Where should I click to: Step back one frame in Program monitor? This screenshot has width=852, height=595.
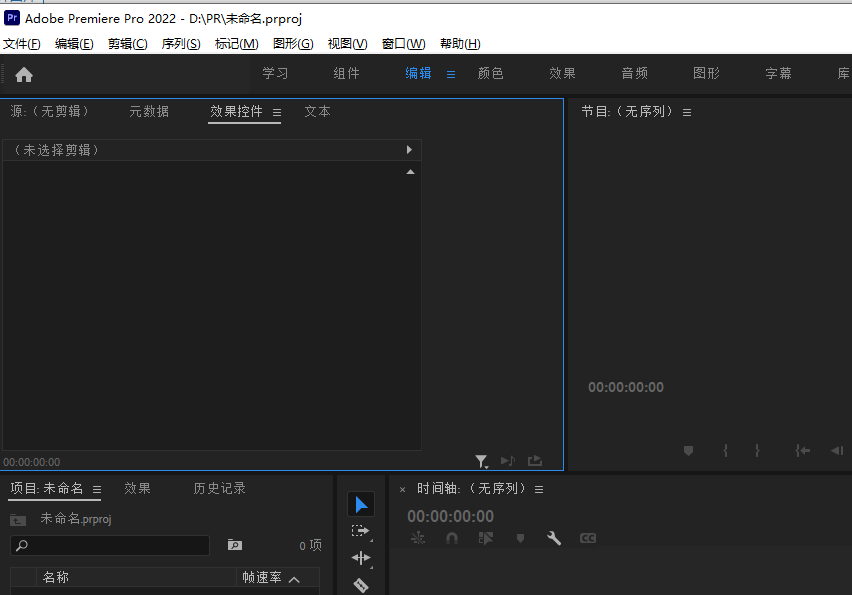pyautogui.click(x=837, y=450)
